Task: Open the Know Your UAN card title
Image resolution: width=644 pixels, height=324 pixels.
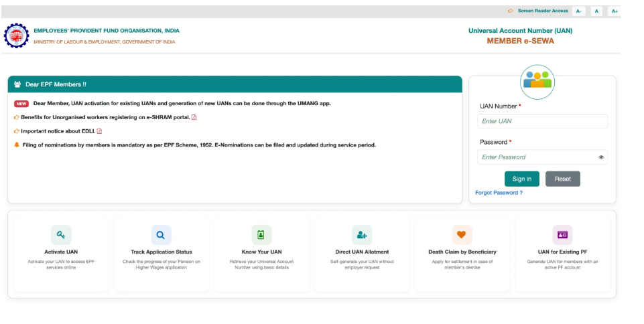Action: [x=261, y=252]
